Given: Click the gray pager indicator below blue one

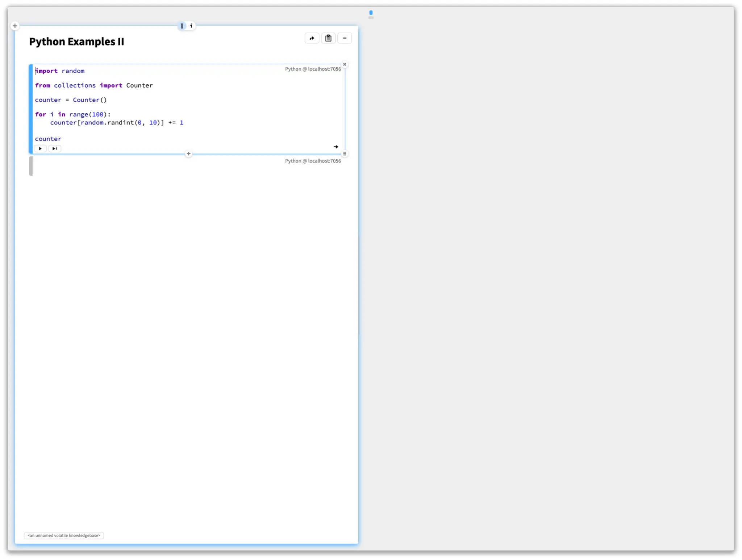Looking at the screenshot, I should click(371, 18).
